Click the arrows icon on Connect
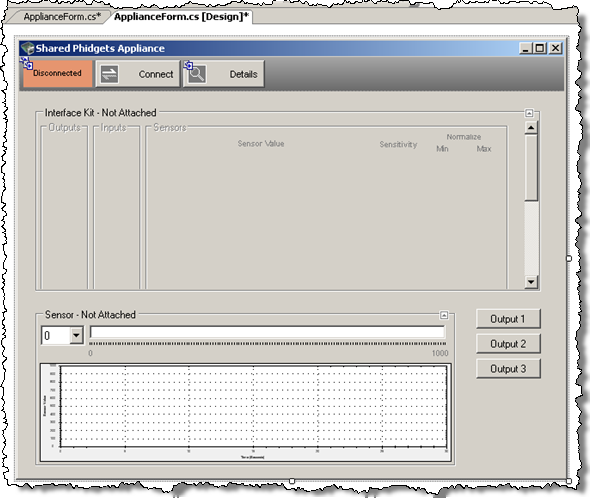This screenshot has width=590, height=498. 109,74
